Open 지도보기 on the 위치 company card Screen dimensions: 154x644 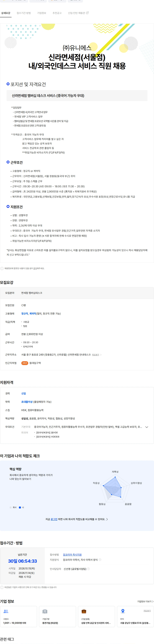click(147, 611)
